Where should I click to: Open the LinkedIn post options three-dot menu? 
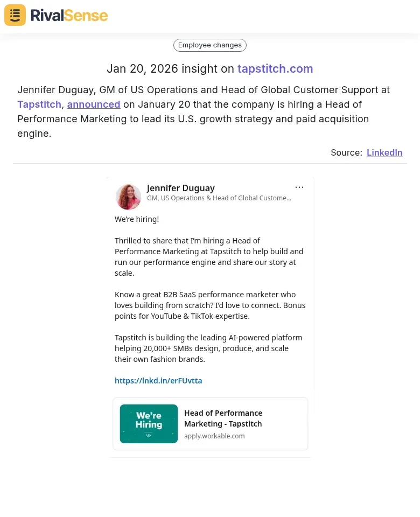[299, 187]
